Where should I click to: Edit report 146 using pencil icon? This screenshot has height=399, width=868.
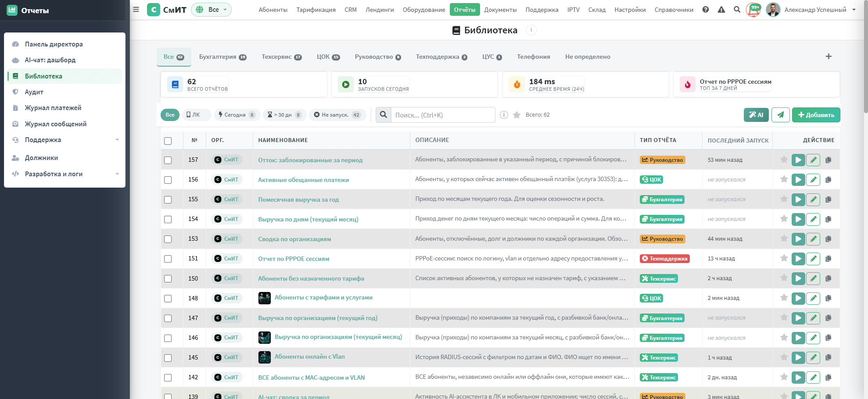[x=813, y=338]
